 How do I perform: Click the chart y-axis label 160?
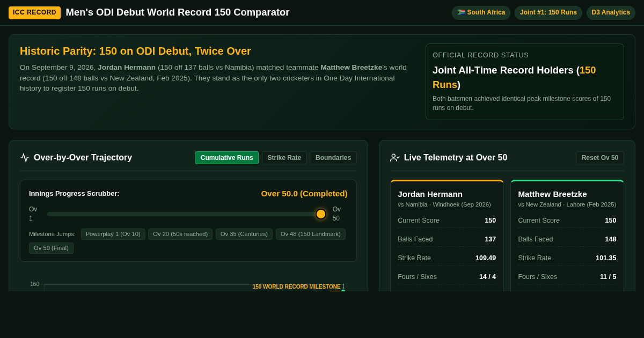[x=35, y=284]
